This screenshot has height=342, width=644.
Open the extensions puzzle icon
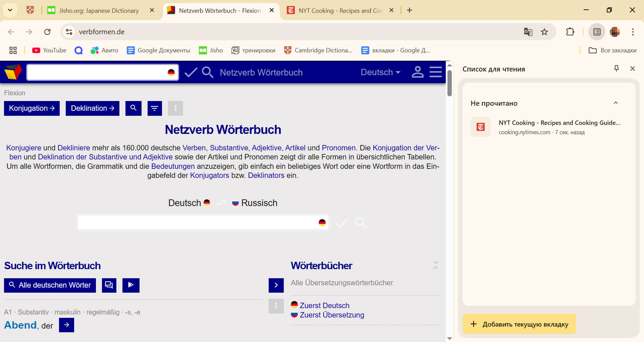(x=570, y=32)
